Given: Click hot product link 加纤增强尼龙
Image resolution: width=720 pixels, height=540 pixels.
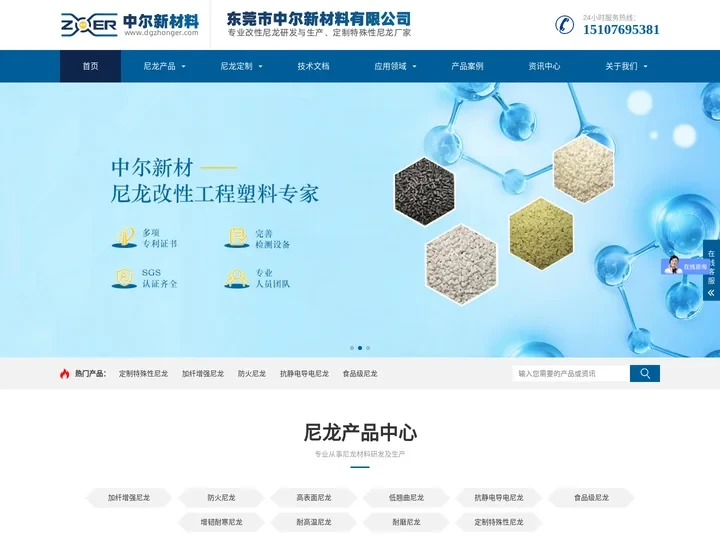Looking at the screenshot, I should tap(203, 374).
